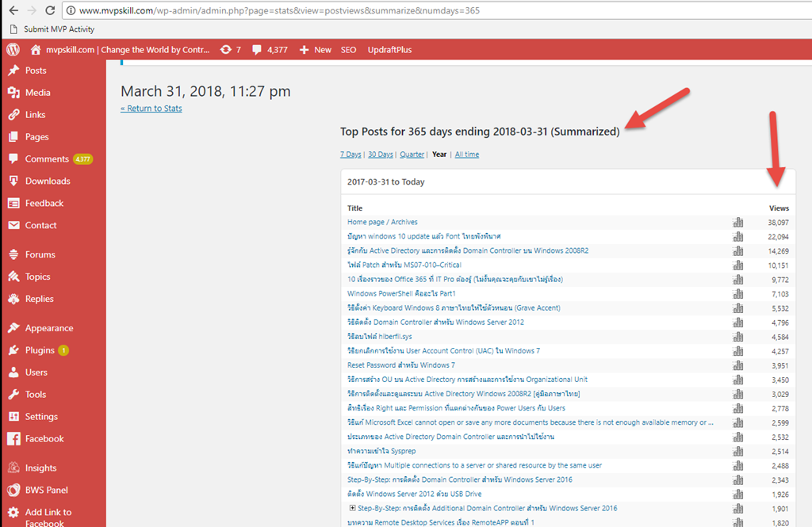Click the browser forward arrow

click(x=32, y=10)
